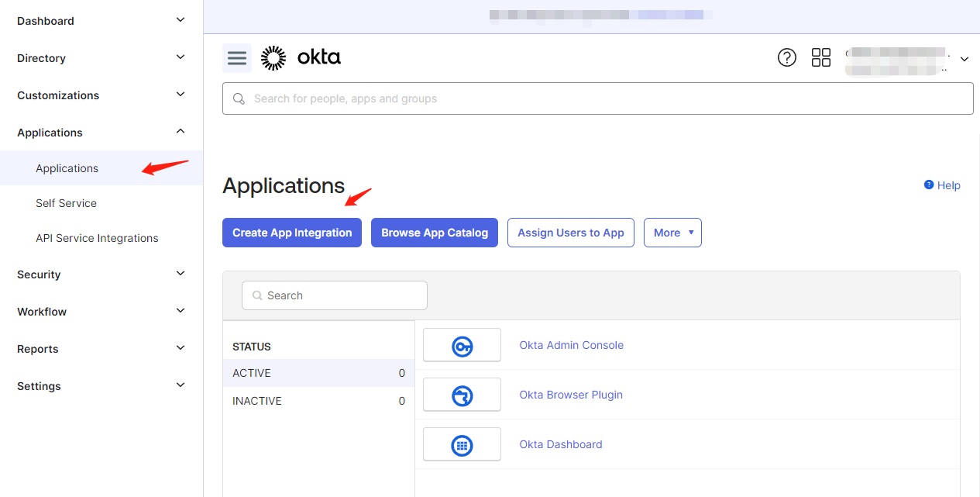Select Self Service submenu item
980x497 pixels.
click(x=101, y=203)
